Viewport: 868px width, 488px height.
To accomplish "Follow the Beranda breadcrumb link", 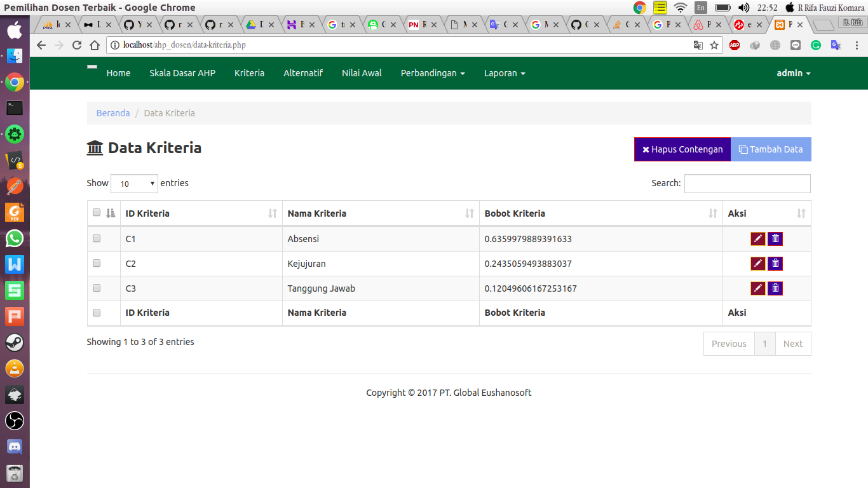I will point(113,113).
